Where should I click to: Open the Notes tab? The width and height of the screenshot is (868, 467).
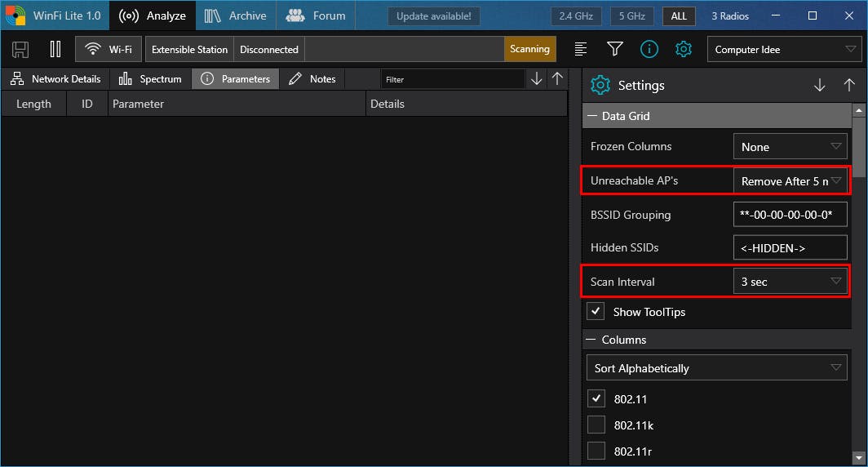click(x=312, y=78)
